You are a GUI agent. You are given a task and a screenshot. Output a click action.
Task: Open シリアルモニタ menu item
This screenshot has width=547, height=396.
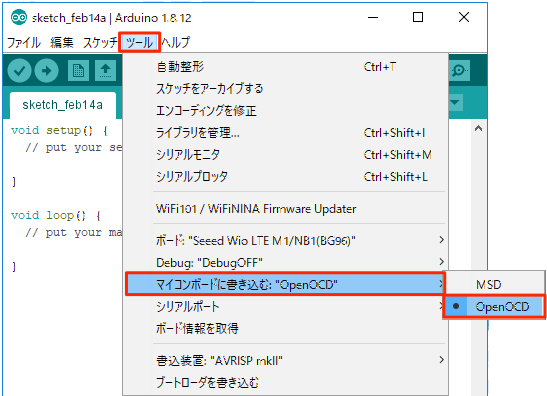coord(285,155)
